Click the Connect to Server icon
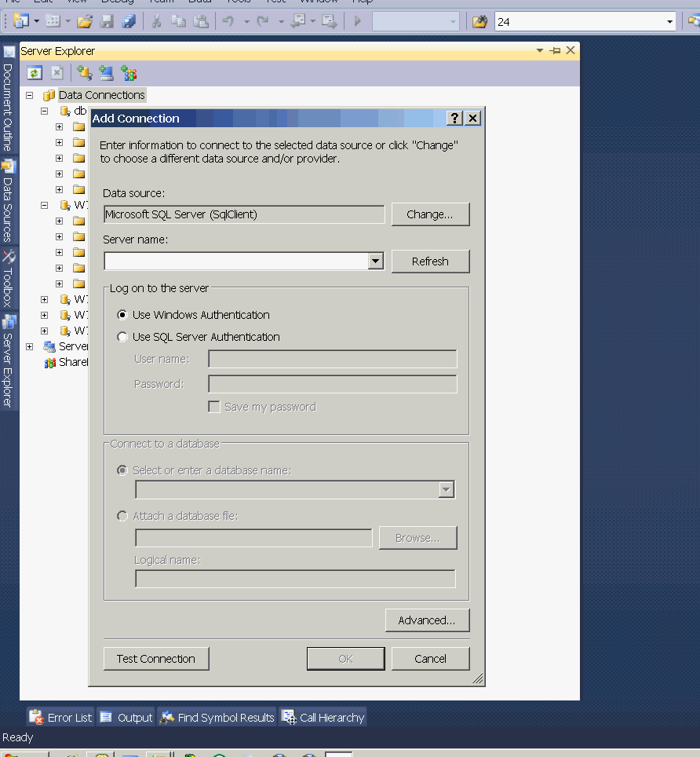Screen dimensions: 700x757 [106, 73]
